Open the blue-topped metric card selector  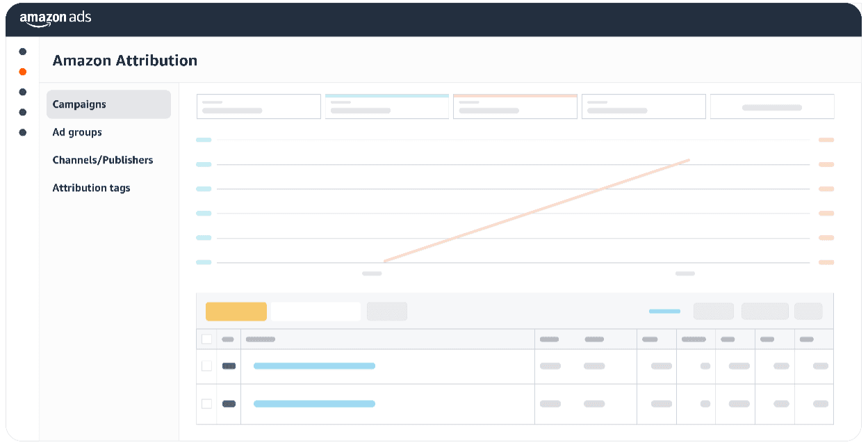tap(387, 106)
